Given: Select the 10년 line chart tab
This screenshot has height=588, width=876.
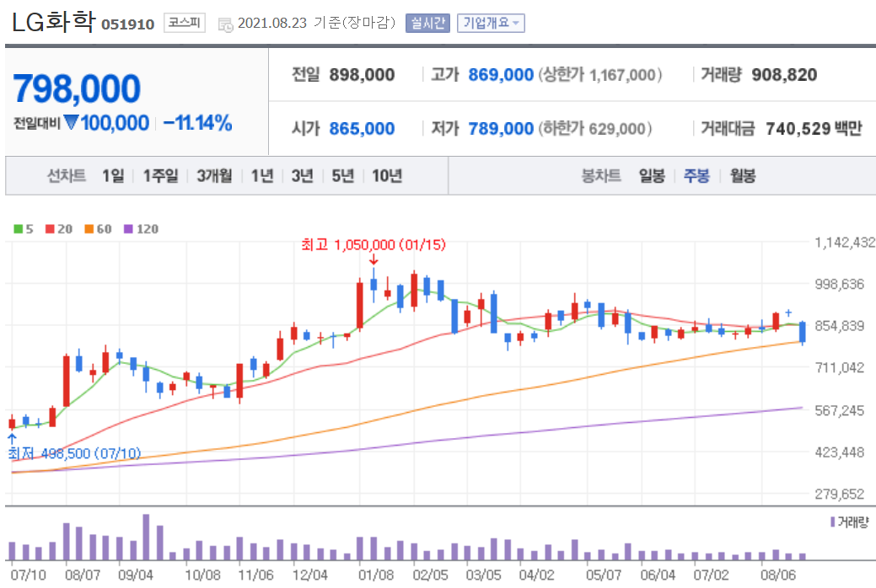Looking at the screenshot, I should pyautogui.click(x=387, y=176).
